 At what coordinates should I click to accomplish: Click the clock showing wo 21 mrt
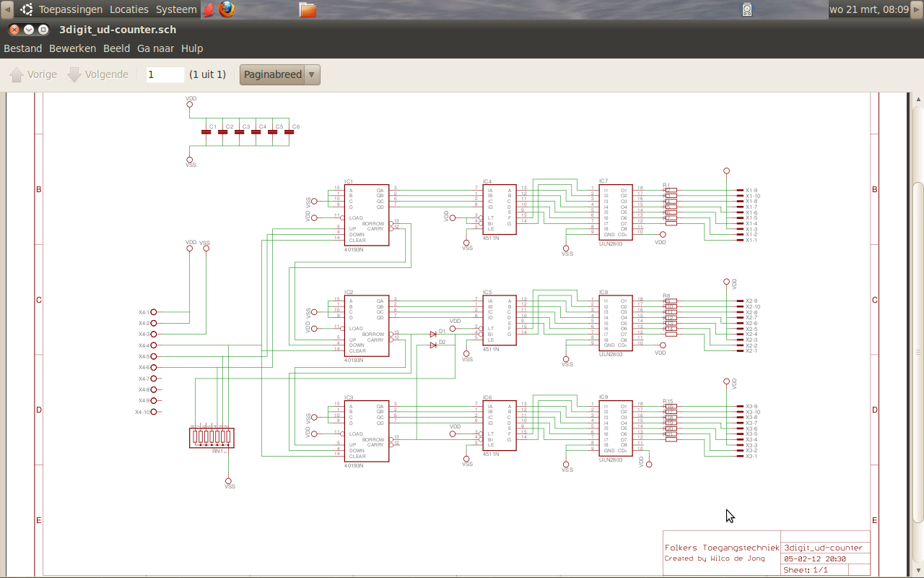pyautogui.click(x=868, y=9)
